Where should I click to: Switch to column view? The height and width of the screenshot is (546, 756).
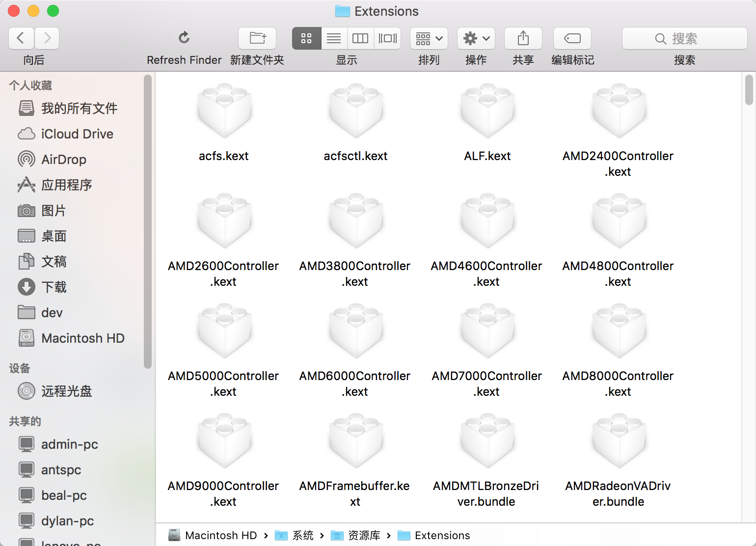[x=360, y=38]
